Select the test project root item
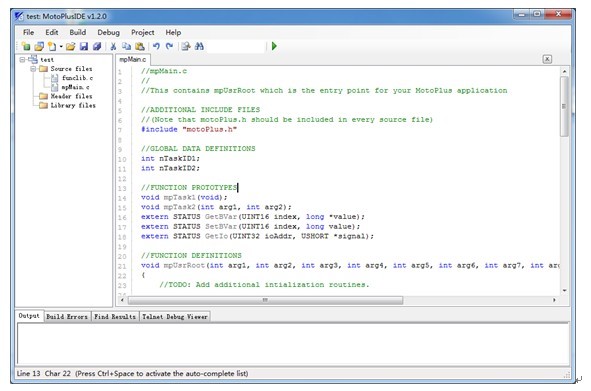Image resolution: width=591 pixels, height=391 pixels. (47, 60)
